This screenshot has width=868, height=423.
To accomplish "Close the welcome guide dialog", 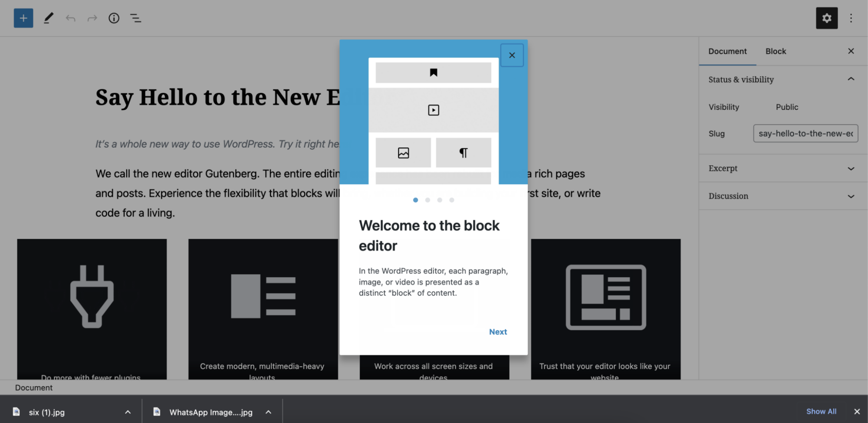I will coord(512,55).
